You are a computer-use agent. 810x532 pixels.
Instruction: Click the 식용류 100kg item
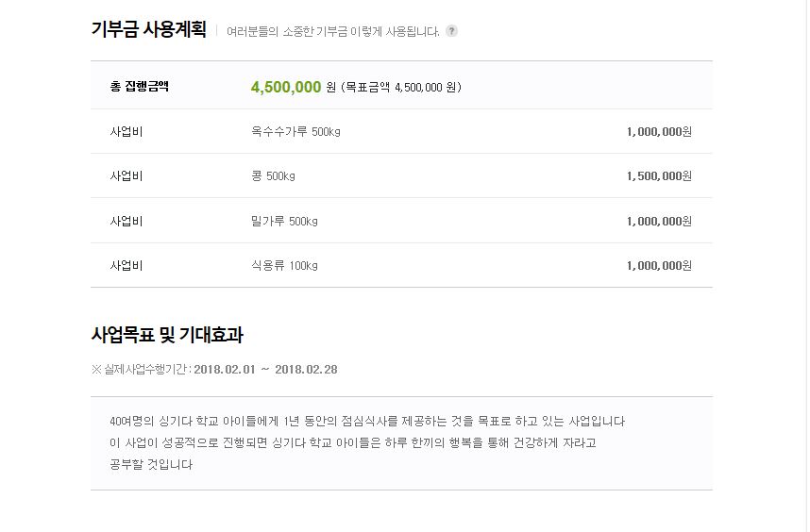coord(284,266)
